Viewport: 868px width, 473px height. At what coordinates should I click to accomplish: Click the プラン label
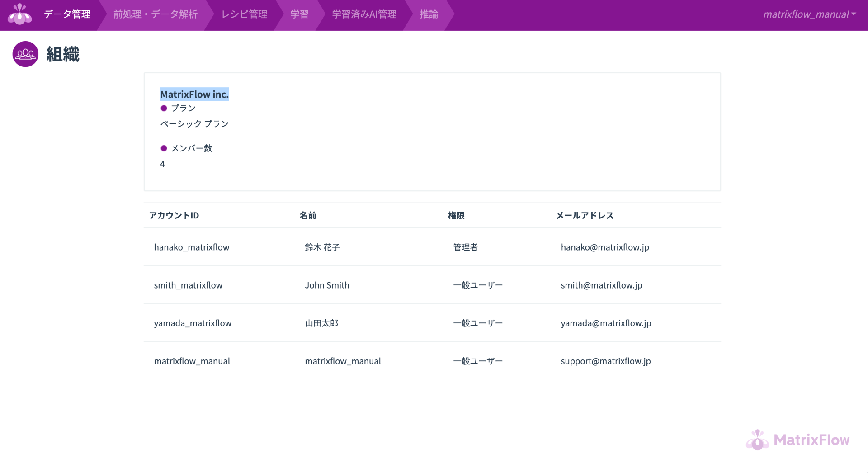click(x=183, y=108)
